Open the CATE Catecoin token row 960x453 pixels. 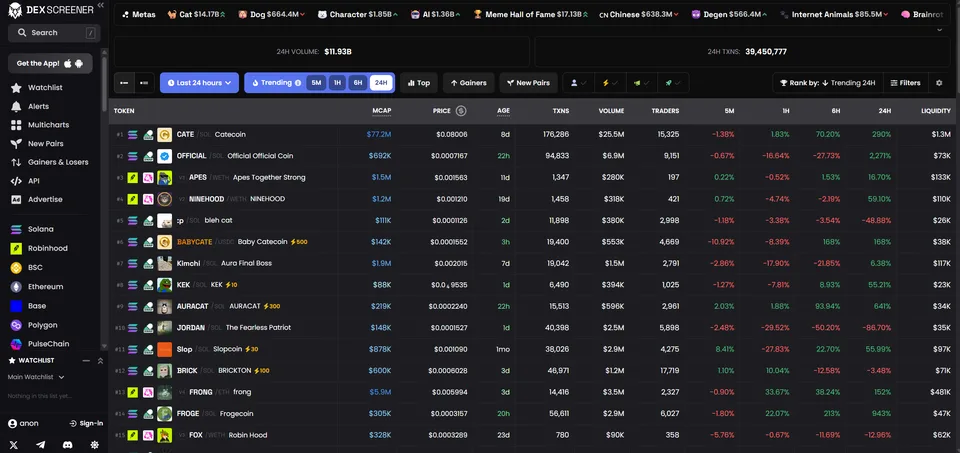tap(532, 134)
